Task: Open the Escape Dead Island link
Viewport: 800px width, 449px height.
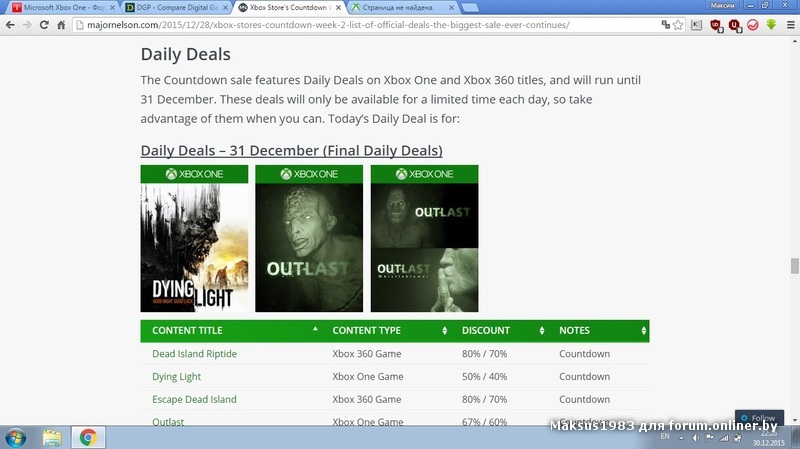Action: (194, 400)
